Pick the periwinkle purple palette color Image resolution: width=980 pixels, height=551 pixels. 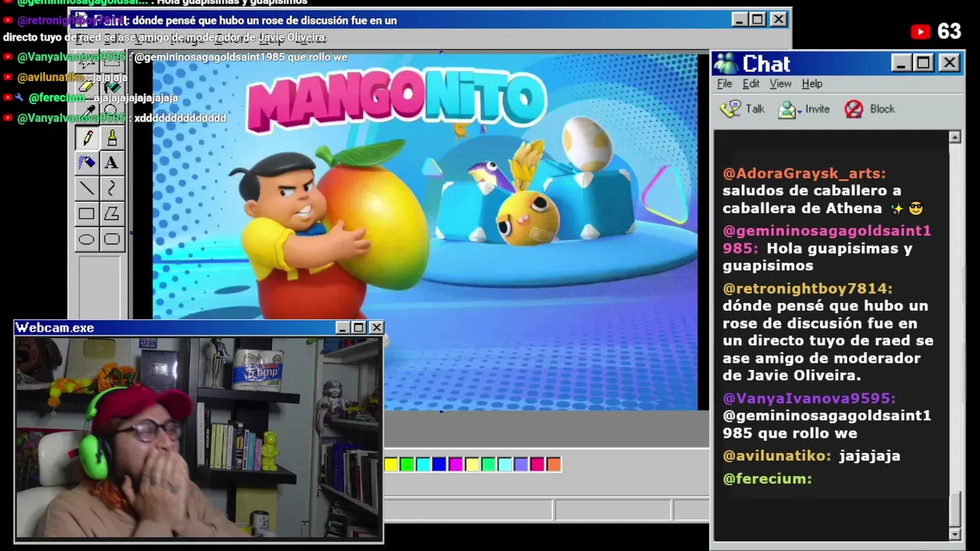tap(521, 464)
